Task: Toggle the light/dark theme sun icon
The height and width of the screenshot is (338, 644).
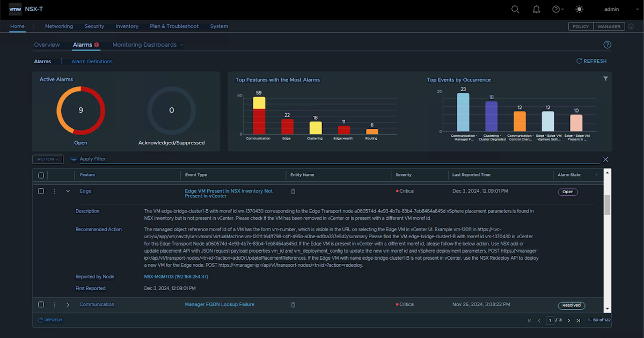Action: pos(579,9)
